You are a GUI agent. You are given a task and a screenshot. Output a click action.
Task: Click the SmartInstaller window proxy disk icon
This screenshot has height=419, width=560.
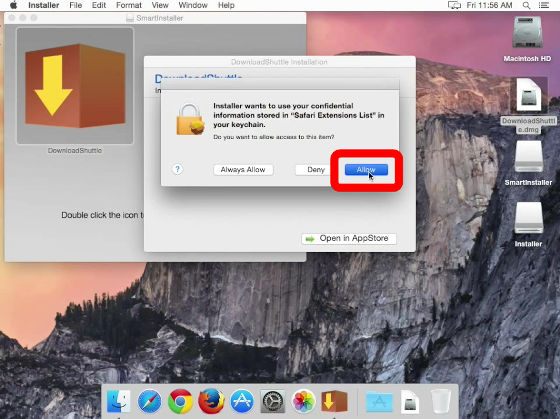[130, 18]
